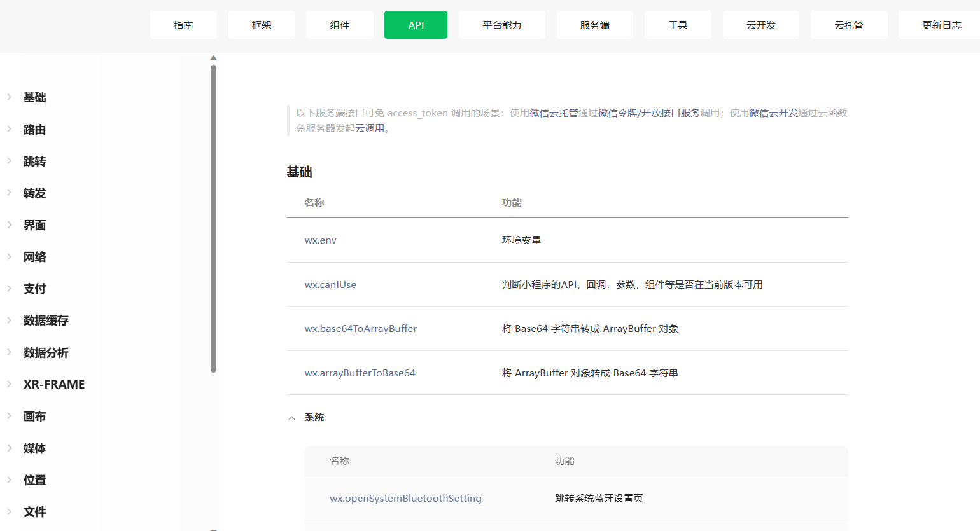
Task: Open the 媒体 sidebar category
Action: (34, 448)
